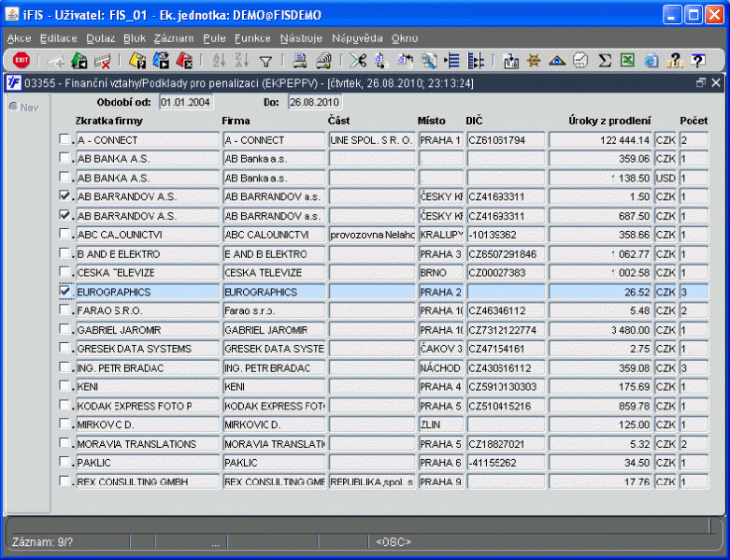This screenshot has height=560, width=730.
Task: Click the yellow figures question mark help icon
Action: pos(675,61)
